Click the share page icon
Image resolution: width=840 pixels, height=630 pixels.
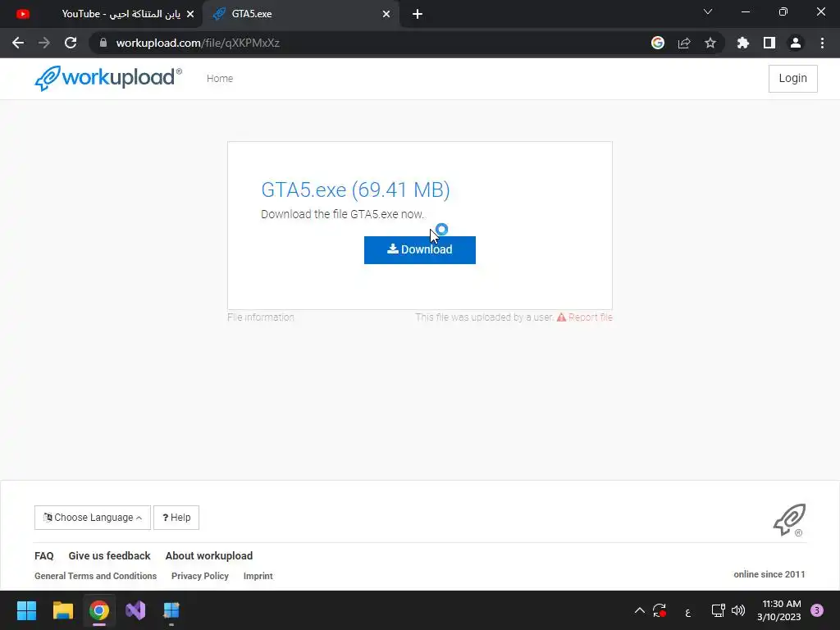(x=684, y=43)
